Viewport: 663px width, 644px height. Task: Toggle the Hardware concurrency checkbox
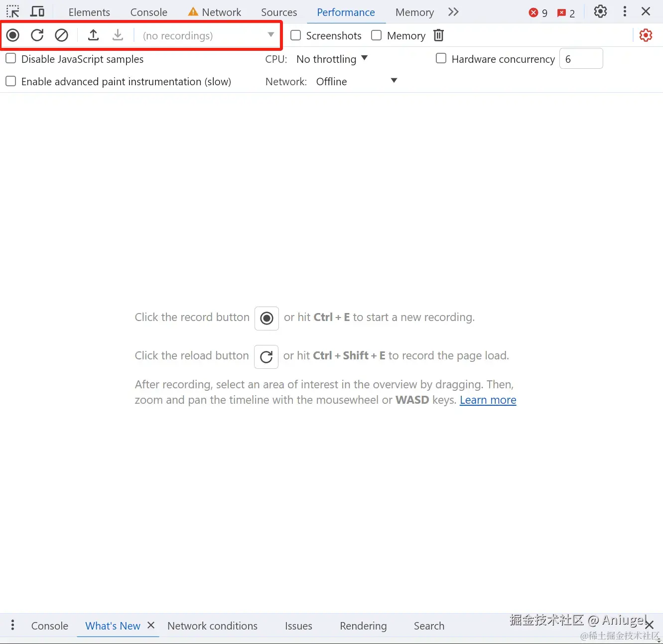pos(441,58)
